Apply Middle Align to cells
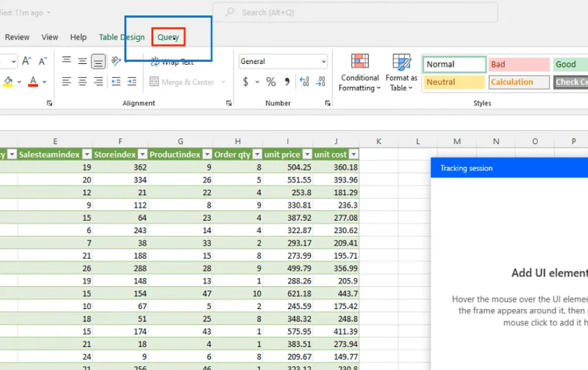Screen dimensions: 588x370 (x=82, y=61)
